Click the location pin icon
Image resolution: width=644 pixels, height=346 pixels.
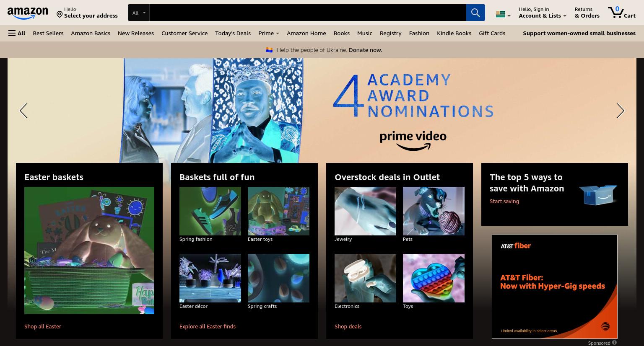[x=60, y=15]
